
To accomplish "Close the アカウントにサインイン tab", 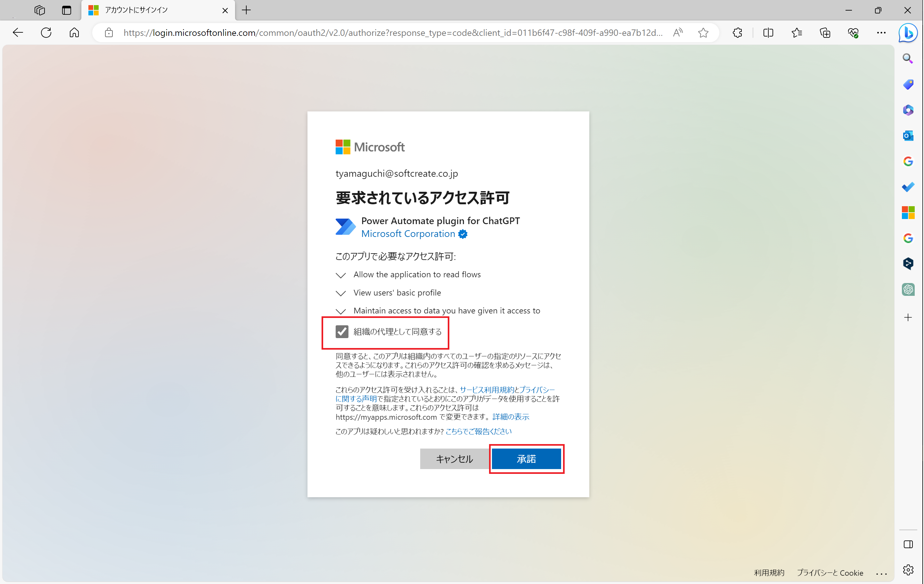I will [225, 10].
